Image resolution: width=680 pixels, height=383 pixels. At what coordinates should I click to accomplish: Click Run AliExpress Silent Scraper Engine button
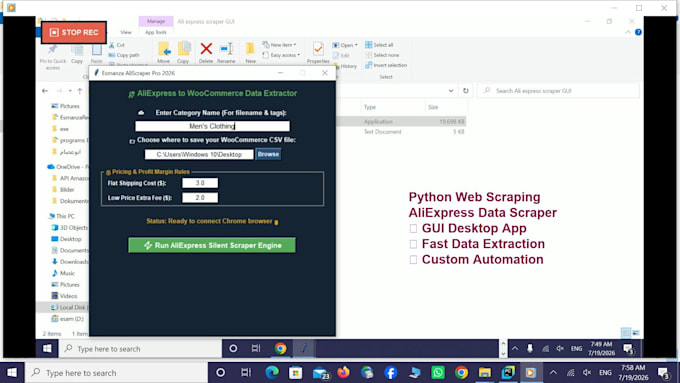212,245
